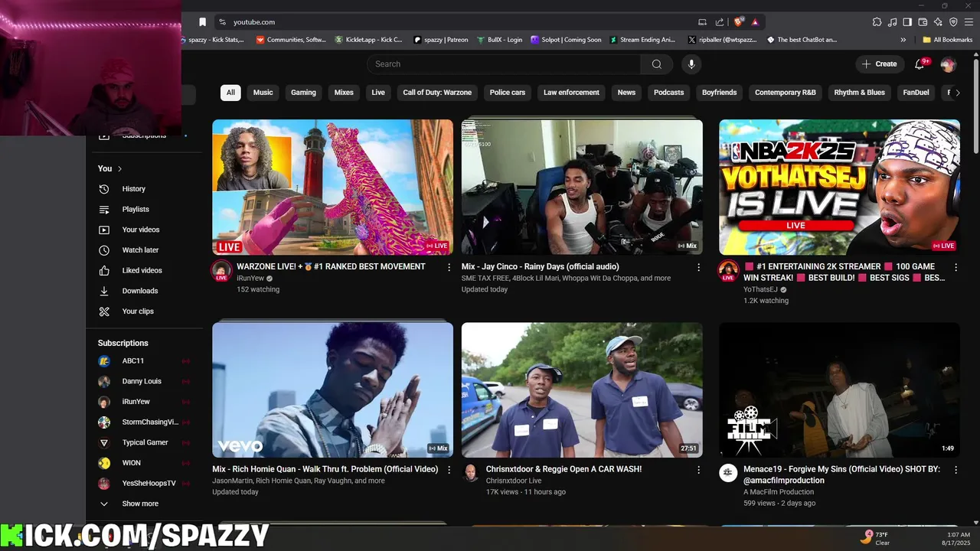Click the A MacFilm Production channel avatar
The width and height of the screenshot is (980, 551).
coord(728,473)
